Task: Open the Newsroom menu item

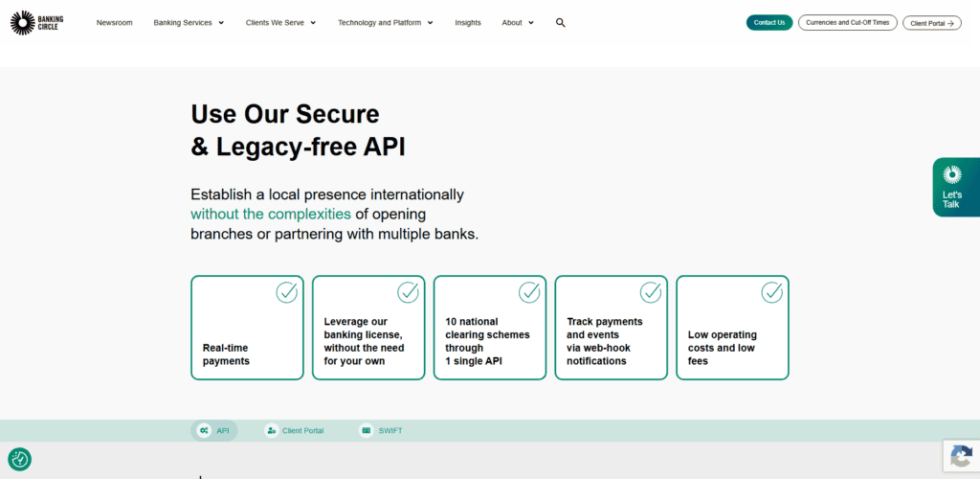Action: click(x=115, y=22)
